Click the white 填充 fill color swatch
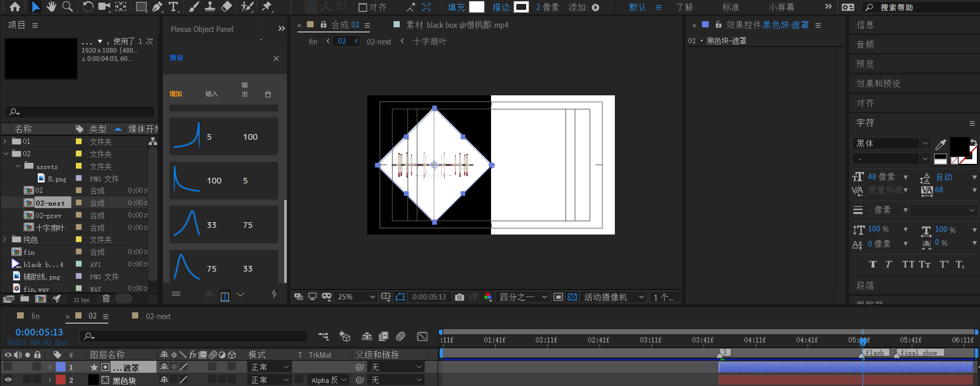Viewport: 980px width, 386px height. pyautogui.click(x=477, y=7)
